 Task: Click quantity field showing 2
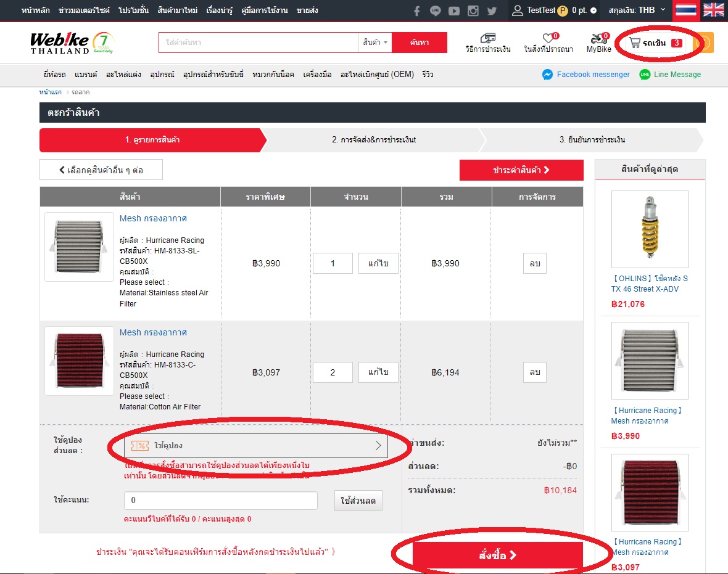point(333,372)
